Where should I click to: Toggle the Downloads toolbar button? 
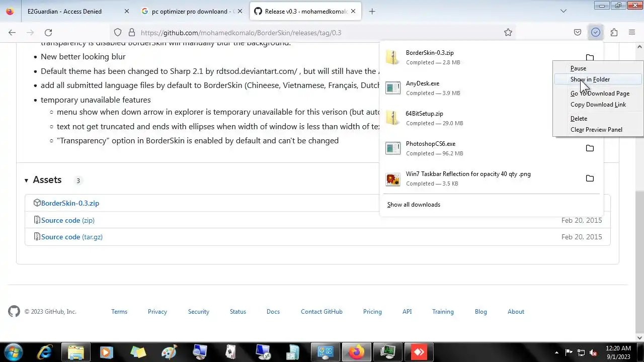click(596, 32)
